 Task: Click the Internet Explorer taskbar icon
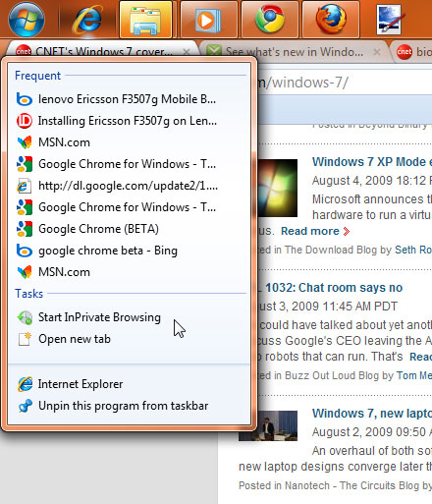[87, 20]
